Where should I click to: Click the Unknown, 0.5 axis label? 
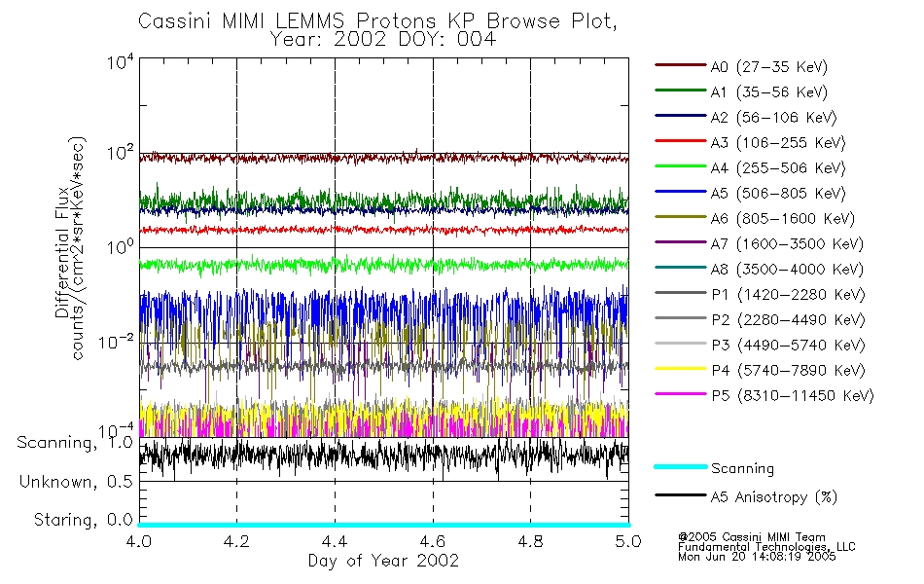click(x=76, y=482)
